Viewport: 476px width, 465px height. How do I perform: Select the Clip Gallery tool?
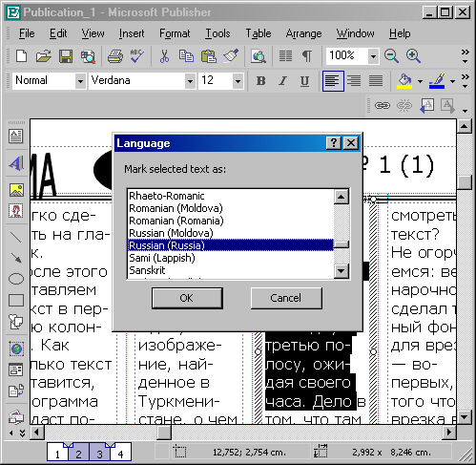point(15,211)
